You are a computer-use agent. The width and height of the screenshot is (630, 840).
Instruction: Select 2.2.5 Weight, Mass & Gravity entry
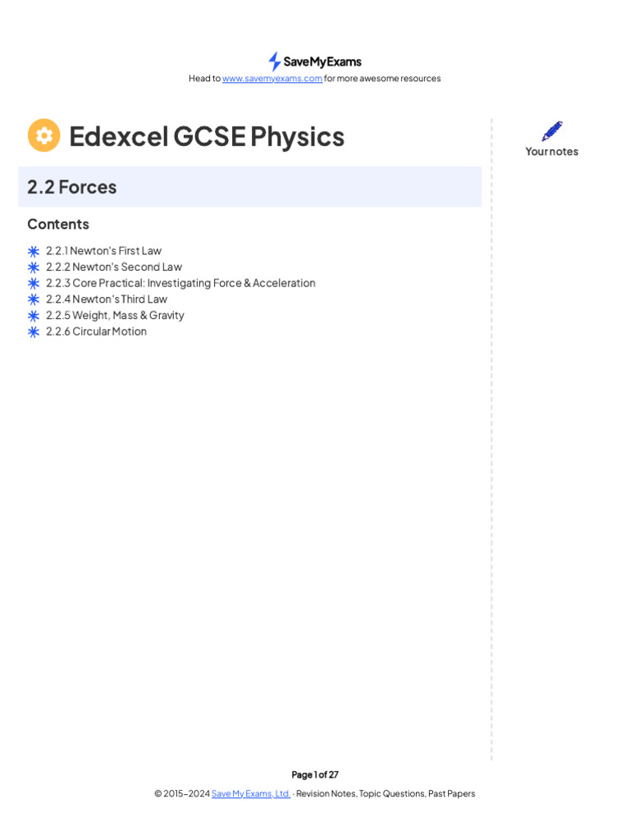[x=115, y=315]
